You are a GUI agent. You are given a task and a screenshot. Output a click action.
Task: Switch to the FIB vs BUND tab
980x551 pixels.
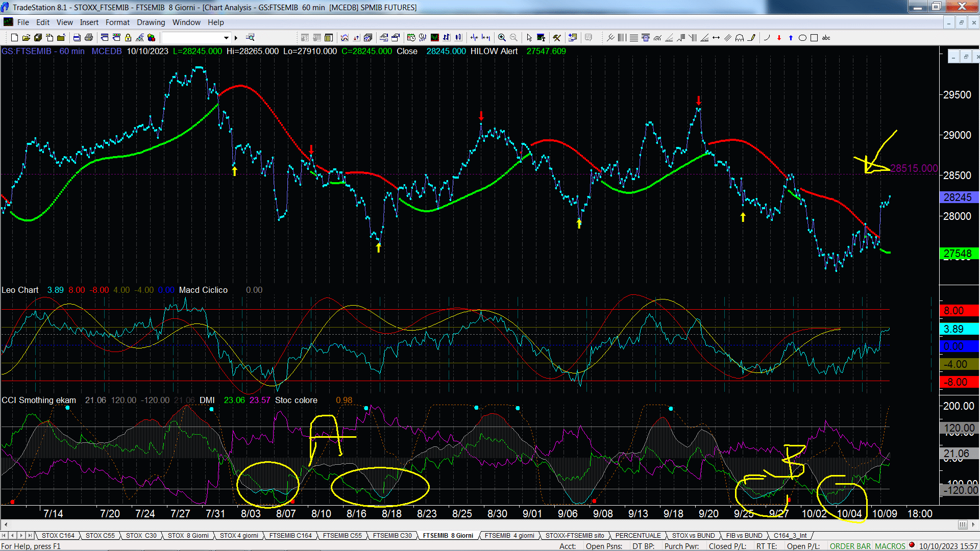click(744, 536)
